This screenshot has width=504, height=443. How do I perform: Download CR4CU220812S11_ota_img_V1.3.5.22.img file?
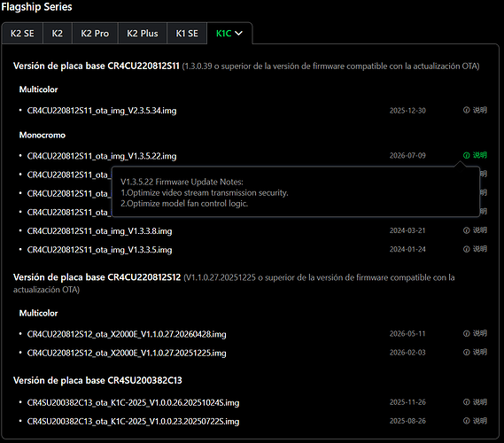(102, 156)
